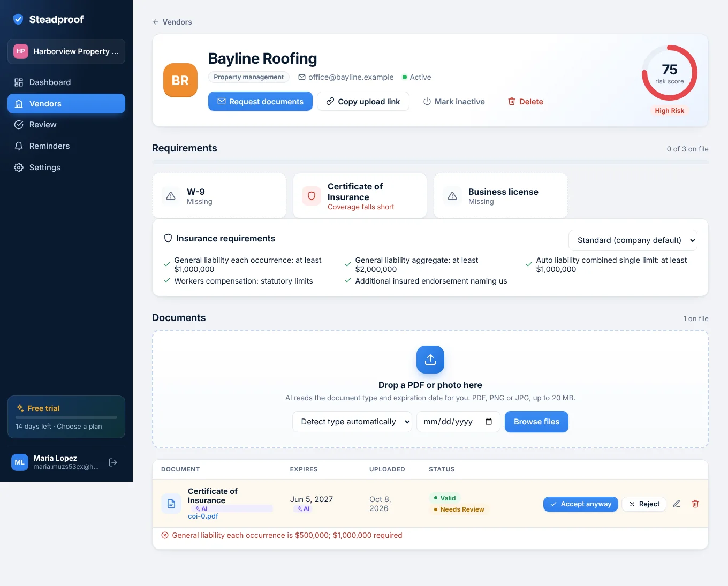Screen dimensions: 728x586
Task: Click the upload icon in drop zone
Action: click(x=430, y=360)
